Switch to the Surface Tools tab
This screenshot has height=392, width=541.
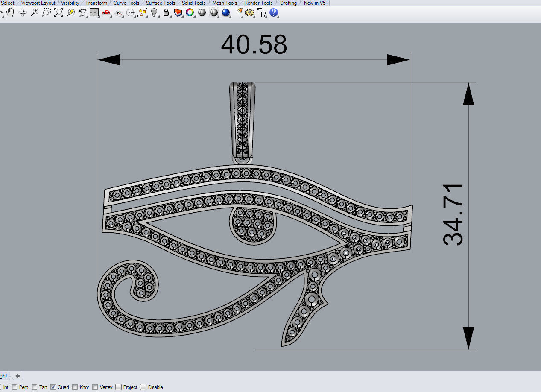click(x=161, y=3)
